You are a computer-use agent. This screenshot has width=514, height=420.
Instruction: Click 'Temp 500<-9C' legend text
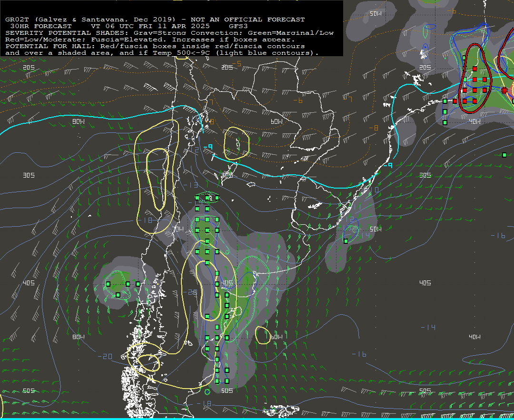[x=181, y=53]
